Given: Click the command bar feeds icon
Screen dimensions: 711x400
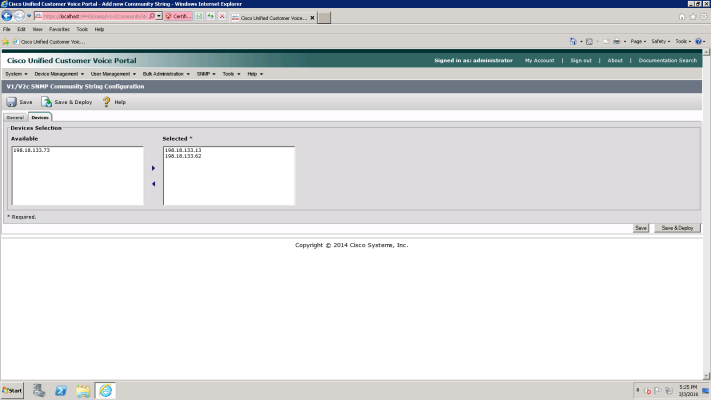Looking at the screenshot, I should click(589, 41).
